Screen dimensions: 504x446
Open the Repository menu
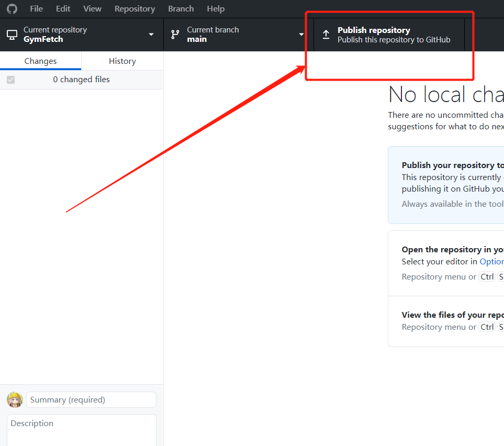[135, 9]
